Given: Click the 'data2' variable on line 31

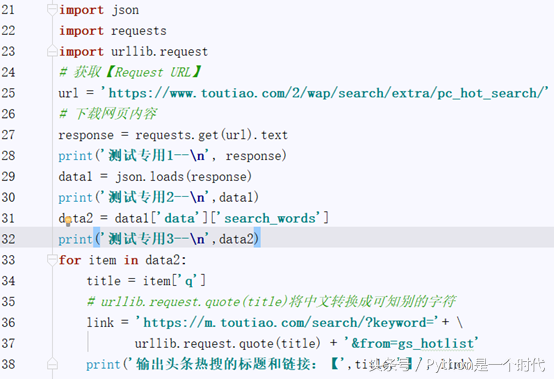Looking at the screenshot, I should coord(75,218).
